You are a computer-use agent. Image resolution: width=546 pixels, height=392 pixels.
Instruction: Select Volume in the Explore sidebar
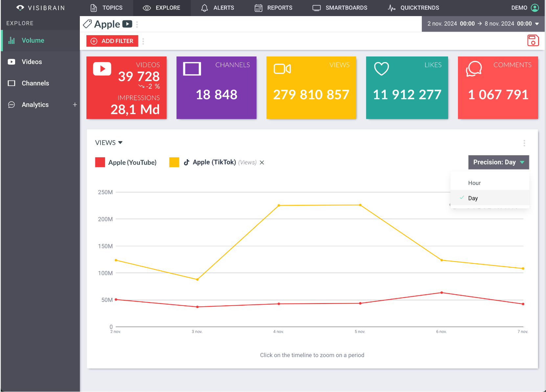(x=40, y=40)
